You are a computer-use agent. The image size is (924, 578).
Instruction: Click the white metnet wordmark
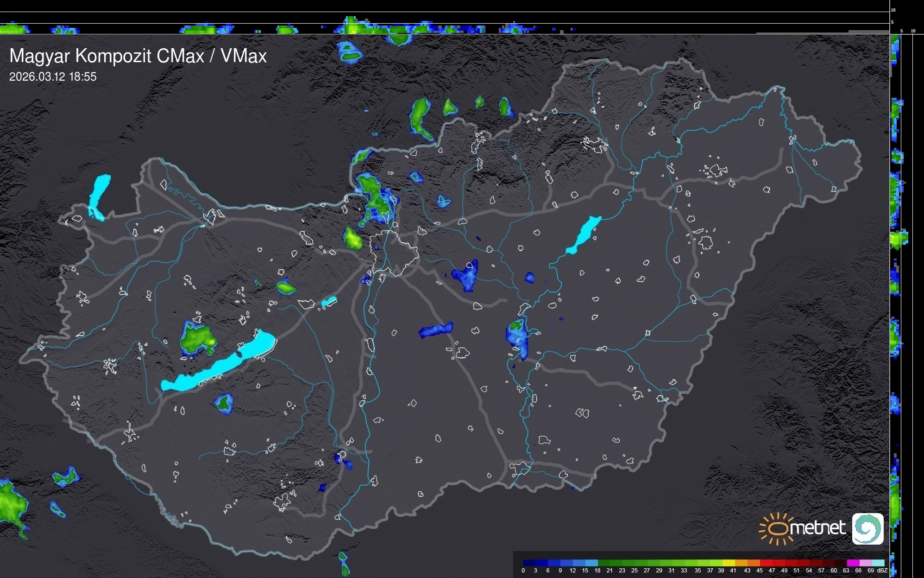817,528
